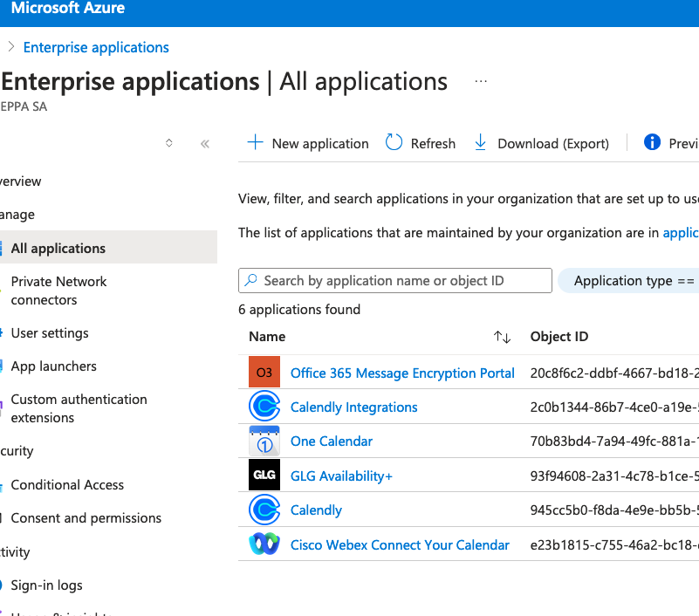Viewport: 699px width, 616px height.
Task: Select All applications in sidebar
Action: (108, 248)
